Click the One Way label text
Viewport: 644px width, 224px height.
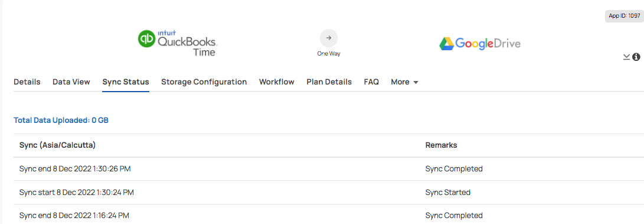tap(329, 54)
